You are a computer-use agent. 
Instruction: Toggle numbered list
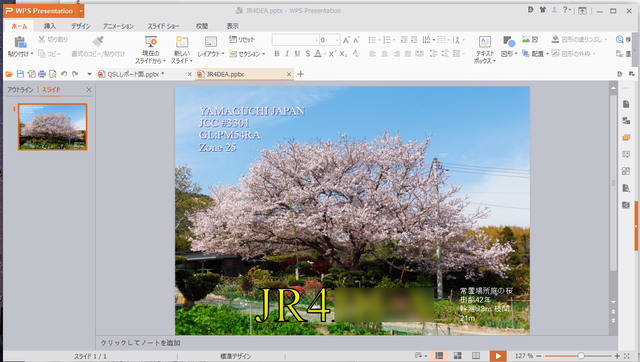pos(388,40)
